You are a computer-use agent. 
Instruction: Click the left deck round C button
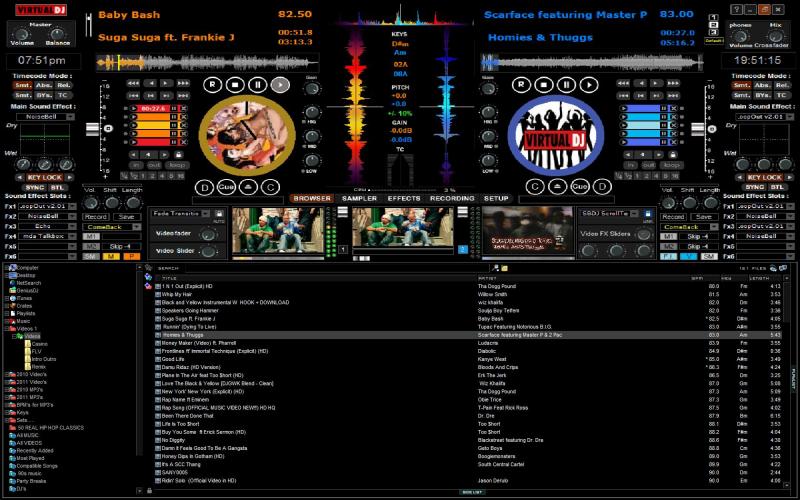pos(270,187)
